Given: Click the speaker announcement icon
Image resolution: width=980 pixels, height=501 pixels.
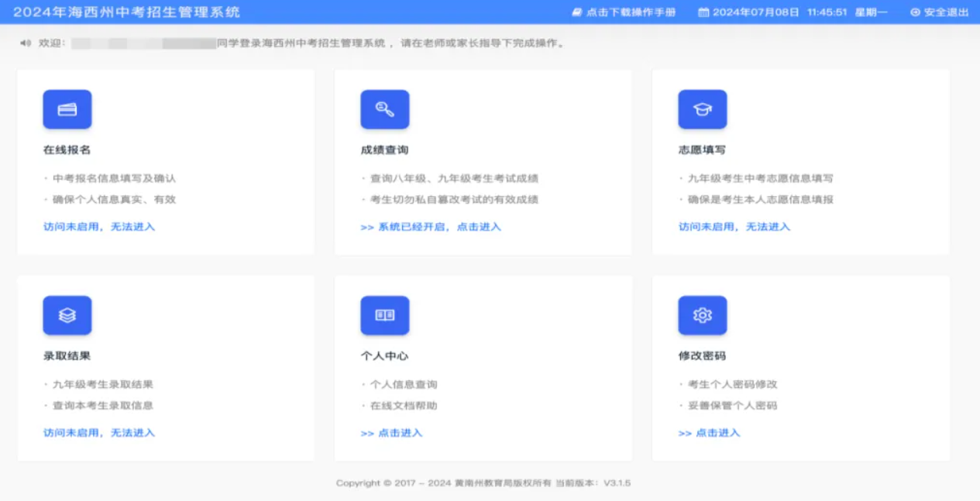Looking at the screenshot, I should tap(26, 43).
